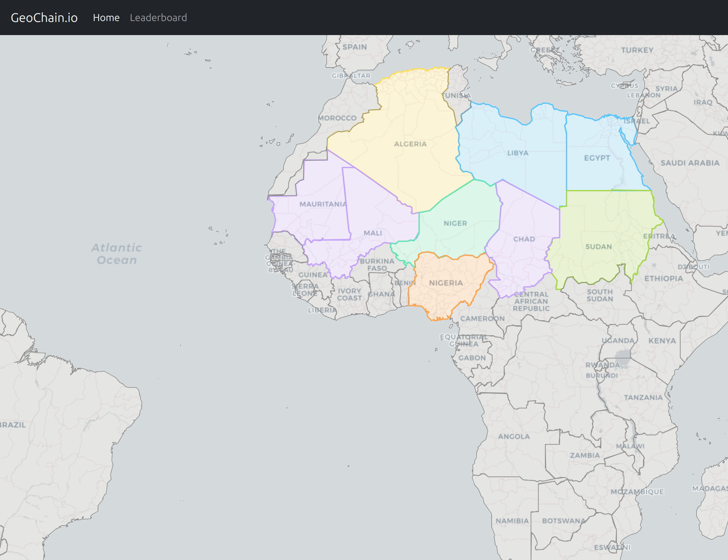Click the Tanzania country label

coord(643,397)
